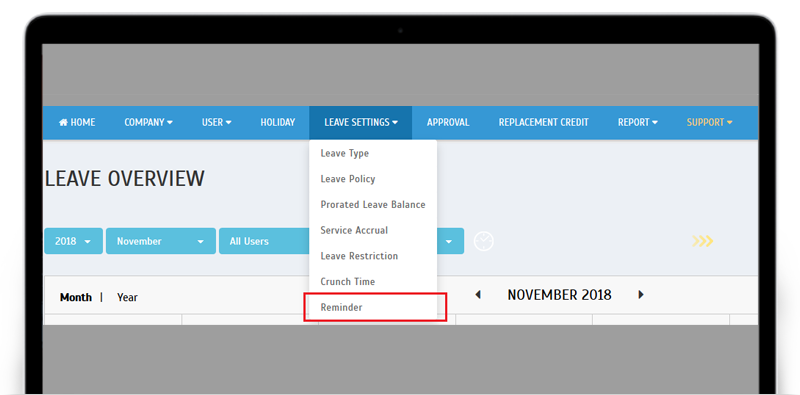Select Crunch Time menu entry
800x395 pixels.
(x=373, y=281)
